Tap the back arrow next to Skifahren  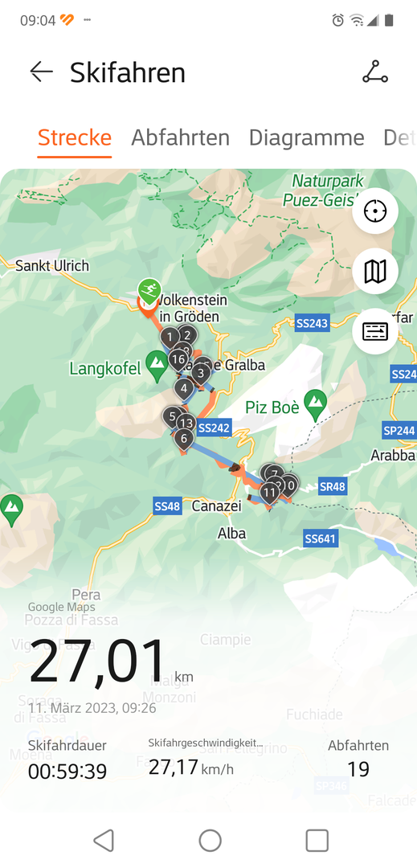pyautogui.click(x=42, y=72)
